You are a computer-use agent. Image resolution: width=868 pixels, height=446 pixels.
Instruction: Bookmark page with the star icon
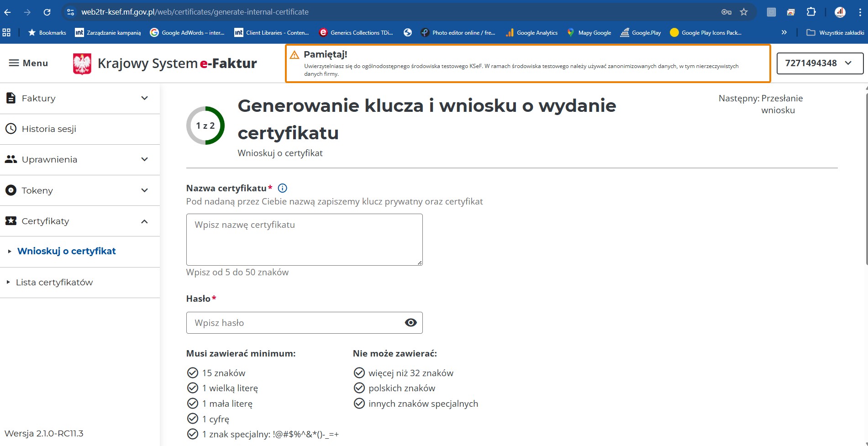point(744,12)
